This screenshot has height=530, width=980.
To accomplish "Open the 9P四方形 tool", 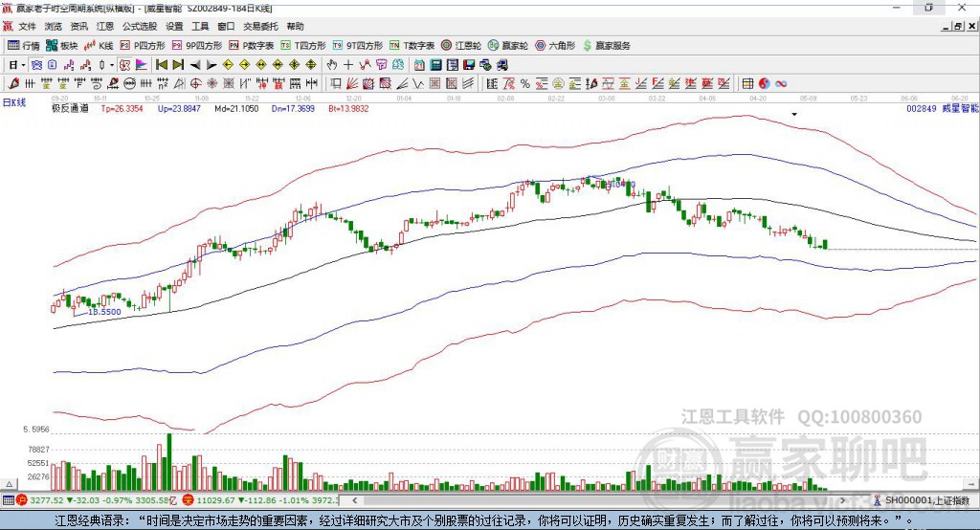I will point(197,46).
